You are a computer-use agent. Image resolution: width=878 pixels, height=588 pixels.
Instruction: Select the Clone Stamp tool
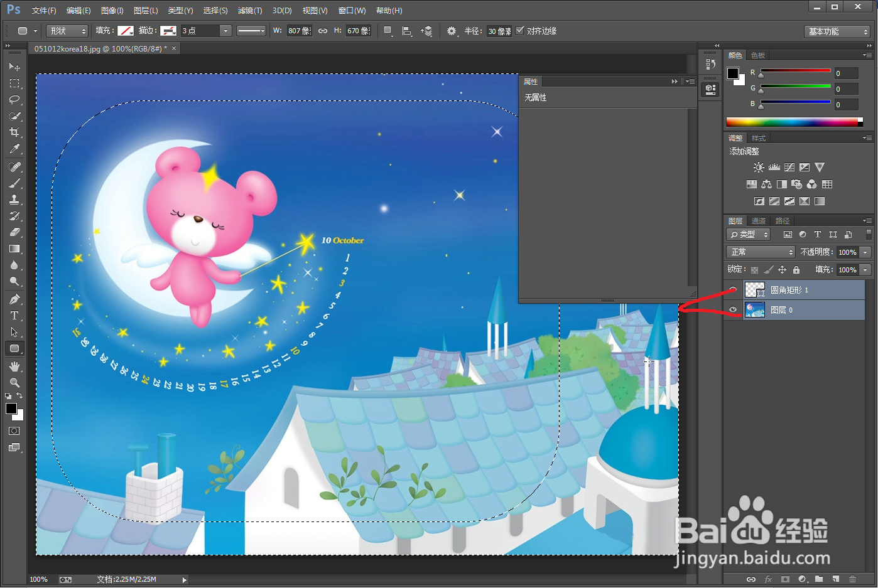(x=14, y=200)
